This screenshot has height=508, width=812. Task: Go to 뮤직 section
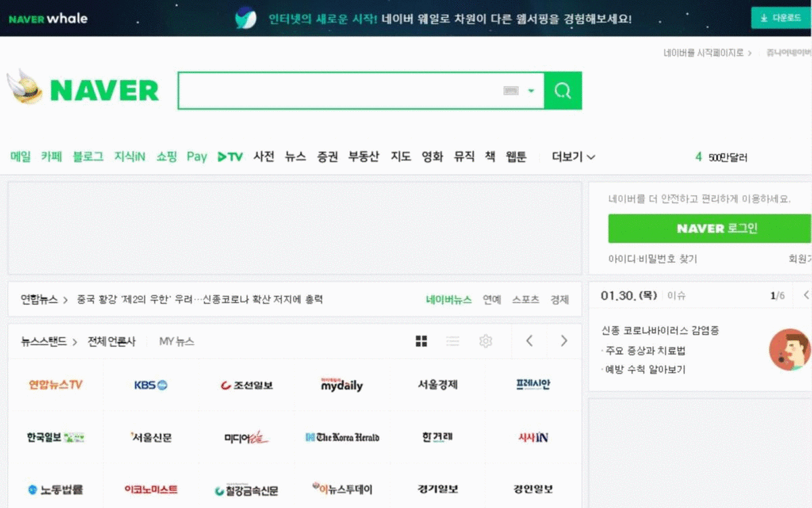tap(464, 156)
